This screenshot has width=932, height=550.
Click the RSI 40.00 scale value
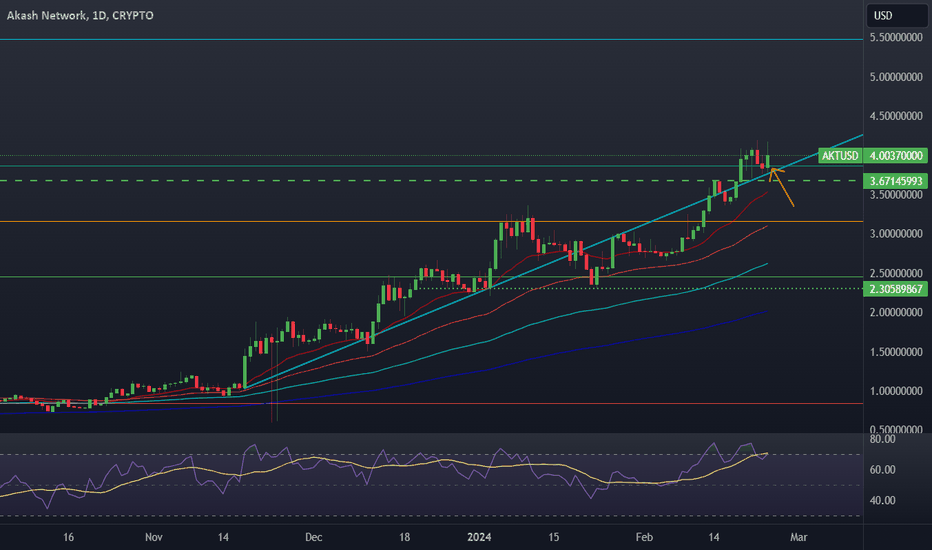pyautogui.click(x=882, y=501)
